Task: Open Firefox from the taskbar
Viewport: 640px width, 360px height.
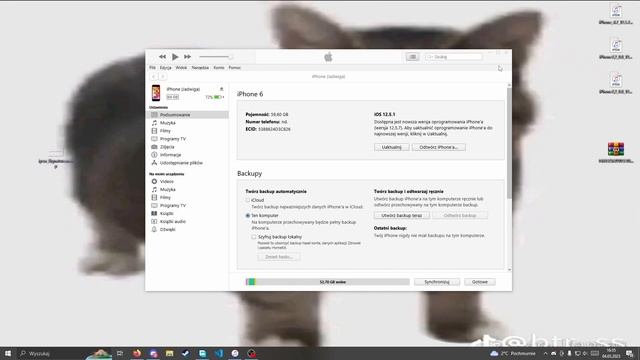Action: (137, 353)
